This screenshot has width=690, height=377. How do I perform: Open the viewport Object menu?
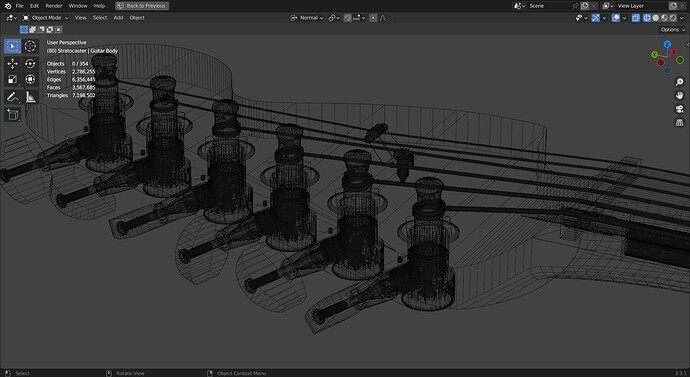pyautogui.click(x=137, y=18)
